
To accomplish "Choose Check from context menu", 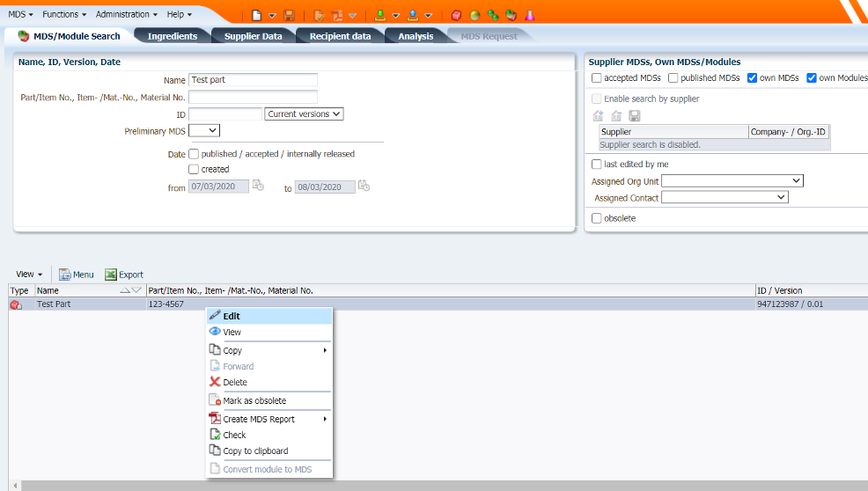I will pyautogui.click(x=269, y=435).
